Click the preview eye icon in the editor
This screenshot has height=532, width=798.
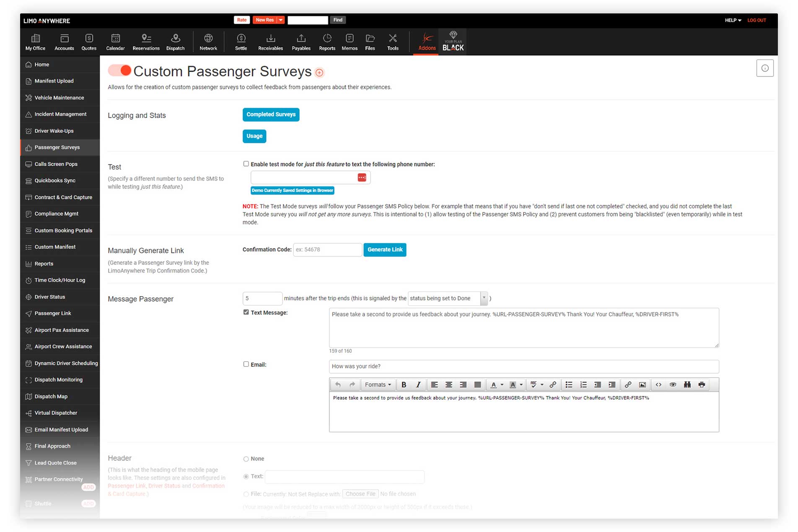[673, 385]
